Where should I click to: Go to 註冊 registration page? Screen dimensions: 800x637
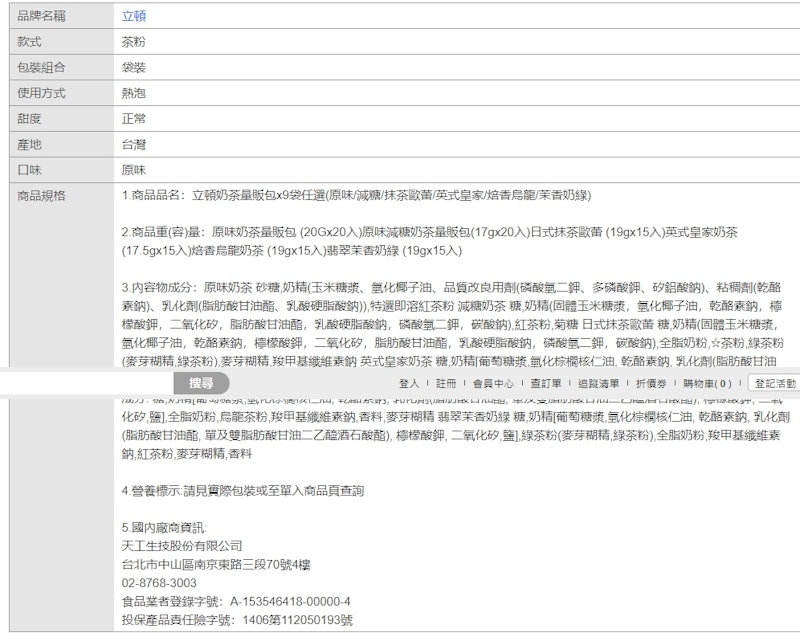[x=446, y=384]
